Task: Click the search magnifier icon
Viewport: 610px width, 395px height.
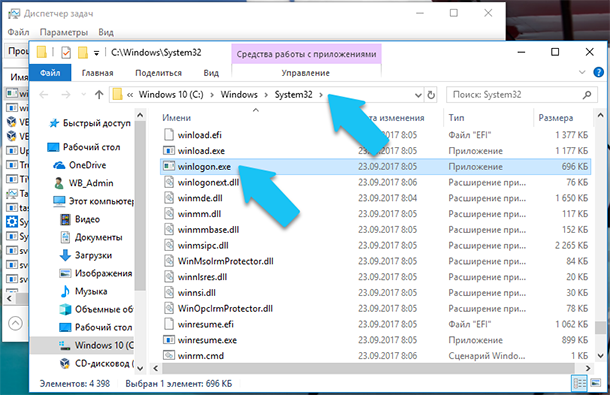Action: click(x=587, y=95)
